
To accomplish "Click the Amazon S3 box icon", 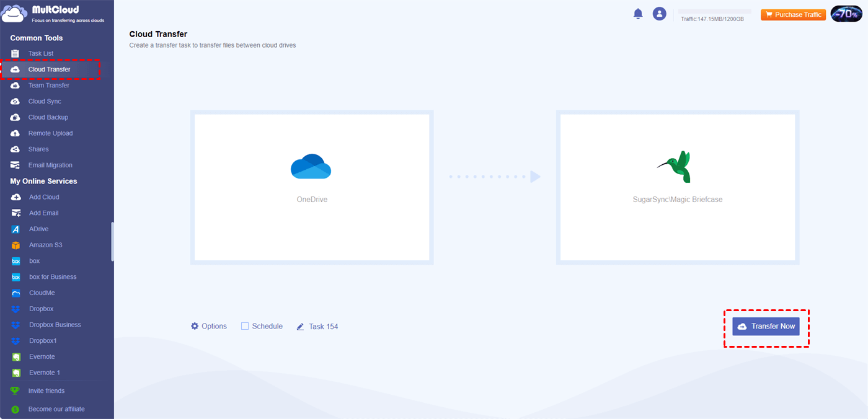I will (16, 245).
